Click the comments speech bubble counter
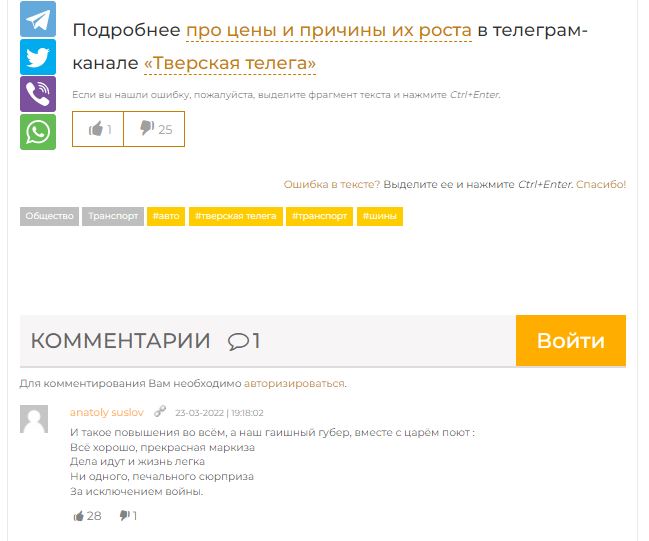 tap(243, 341)
